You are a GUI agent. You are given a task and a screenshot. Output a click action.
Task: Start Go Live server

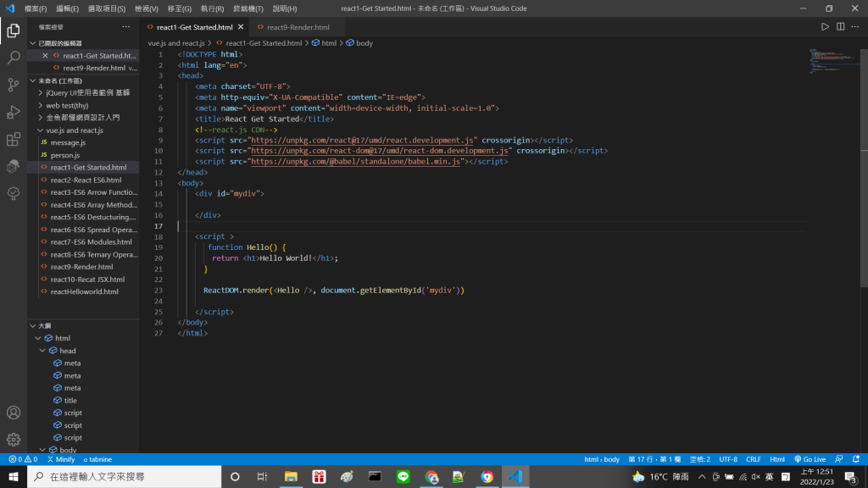point(810,459)
